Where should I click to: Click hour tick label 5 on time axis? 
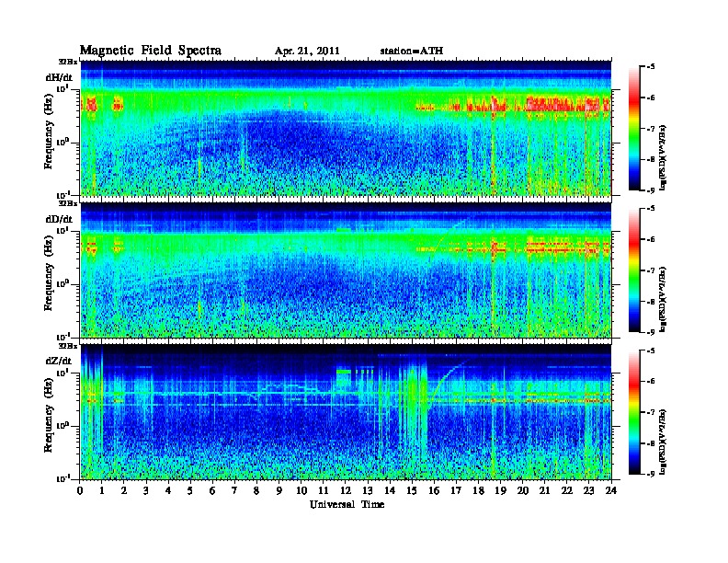190,491
